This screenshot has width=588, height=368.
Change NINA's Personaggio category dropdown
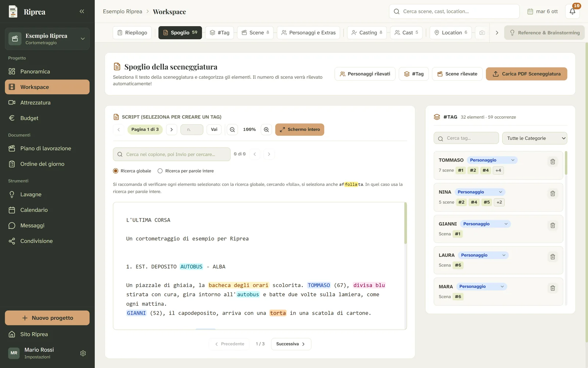[480, 192]
